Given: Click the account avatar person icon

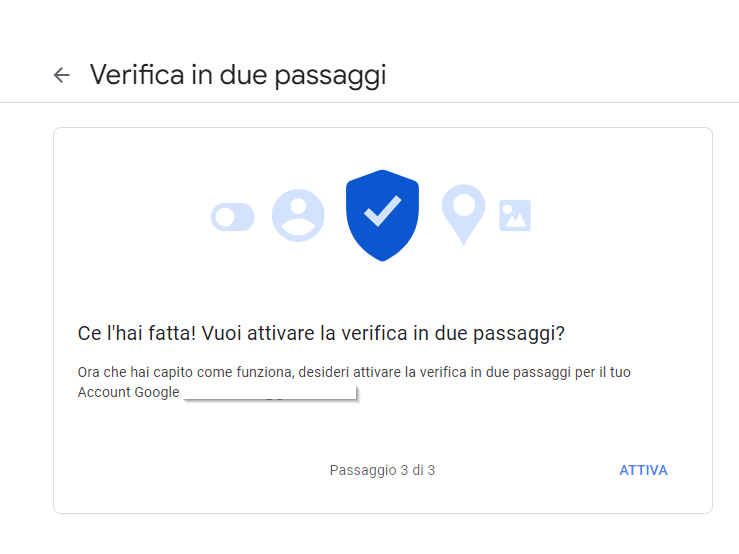Looking at the screenshot, I should pyautogui.click(x=298, y=215).
